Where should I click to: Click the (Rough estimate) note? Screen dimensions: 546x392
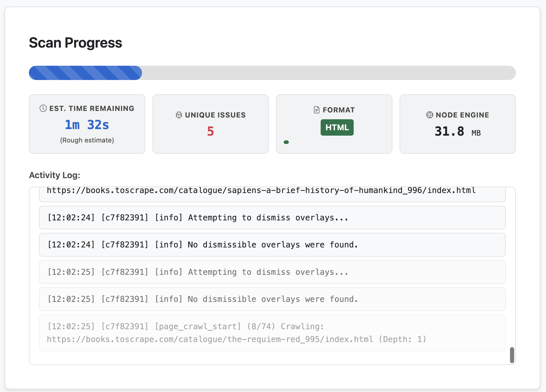click(x=87, y=140)
